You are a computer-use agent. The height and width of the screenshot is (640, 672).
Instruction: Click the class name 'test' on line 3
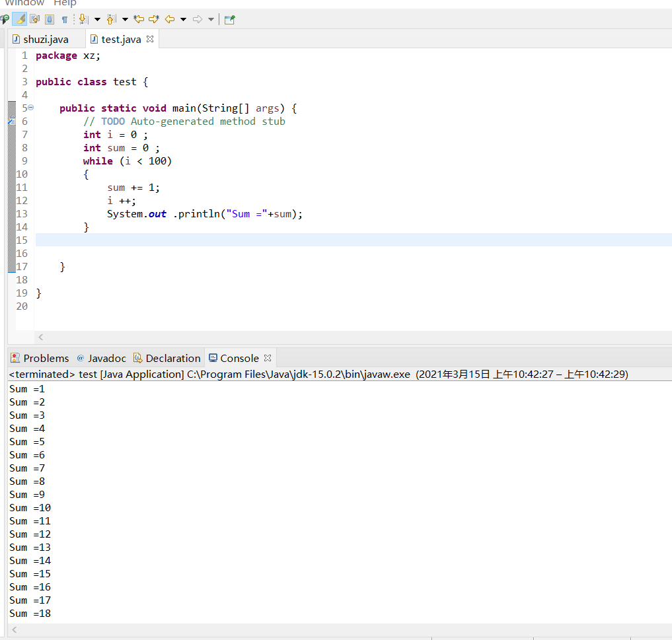tap(125, 82)
